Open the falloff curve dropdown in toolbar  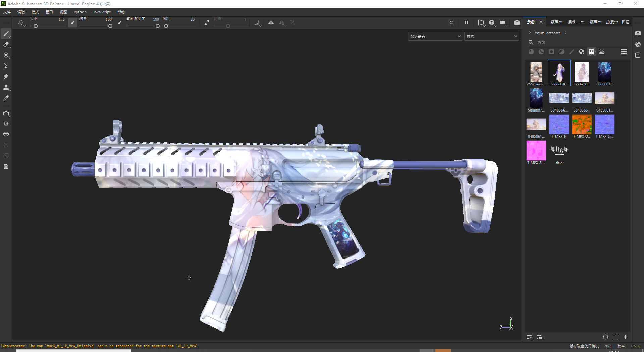258,23
